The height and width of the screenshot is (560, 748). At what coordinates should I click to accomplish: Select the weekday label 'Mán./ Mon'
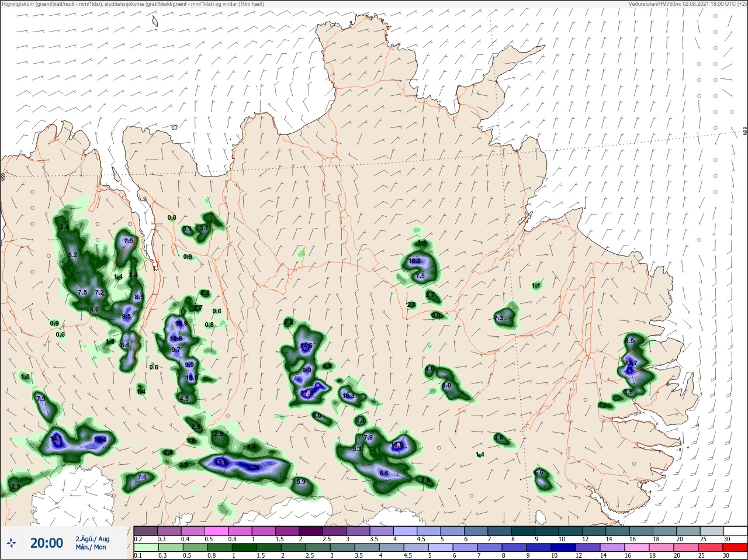[91, 548]
